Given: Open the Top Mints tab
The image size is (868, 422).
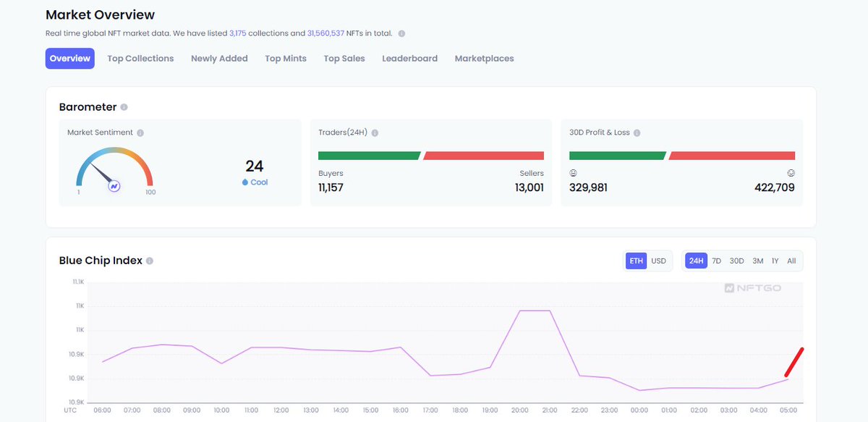Looking at the screenshot, I should click(286, 59).
